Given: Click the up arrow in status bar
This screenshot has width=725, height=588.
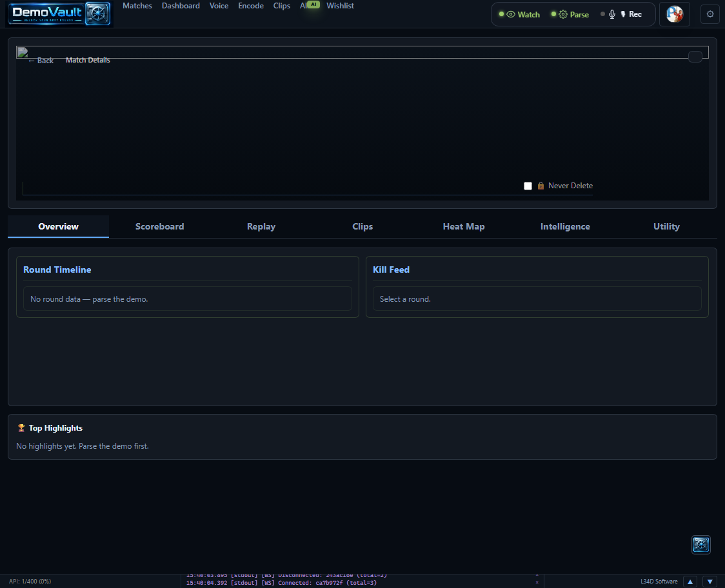Looking at the screenshot, I should coord(690,582).
